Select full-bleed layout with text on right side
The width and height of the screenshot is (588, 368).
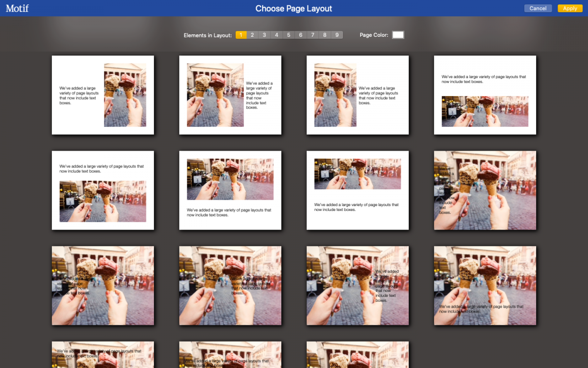(358, 285)
